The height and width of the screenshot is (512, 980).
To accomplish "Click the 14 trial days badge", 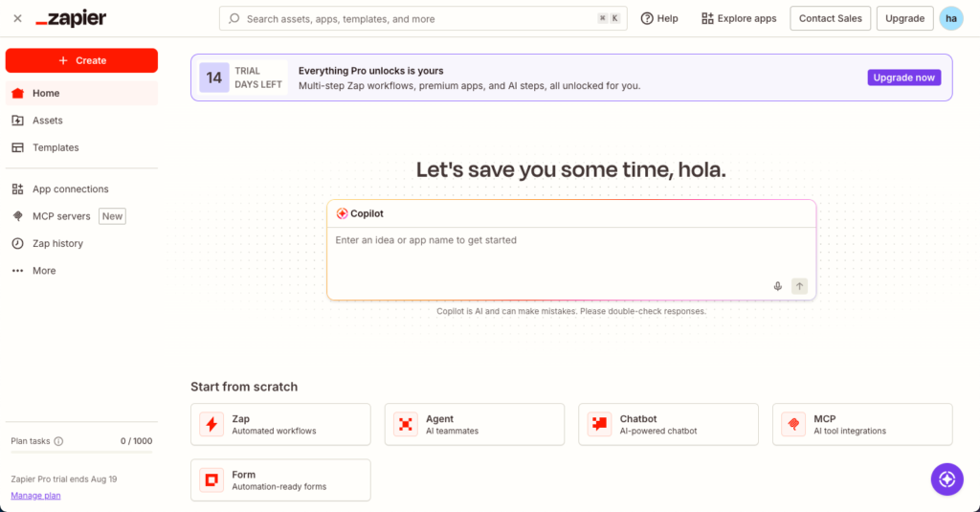I will [x=213, y=78].
